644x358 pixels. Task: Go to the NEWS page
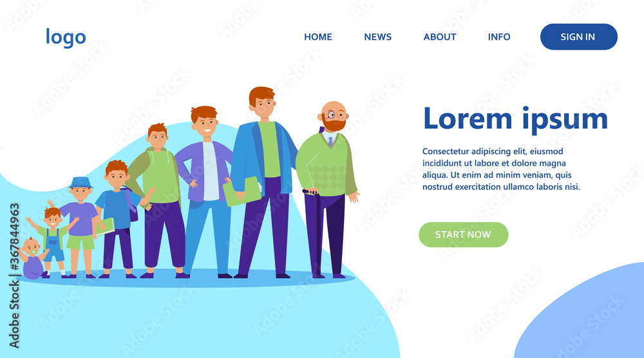tap(377, 37)
